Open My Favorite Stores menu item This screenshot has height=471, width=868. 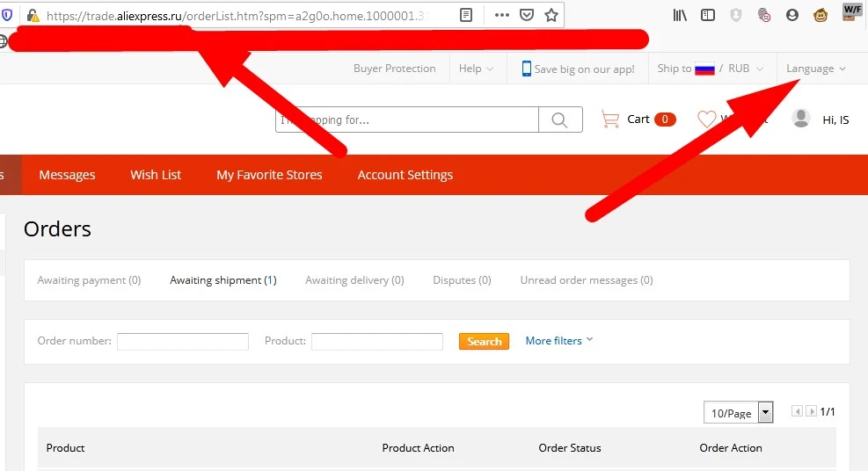(269, 175)
